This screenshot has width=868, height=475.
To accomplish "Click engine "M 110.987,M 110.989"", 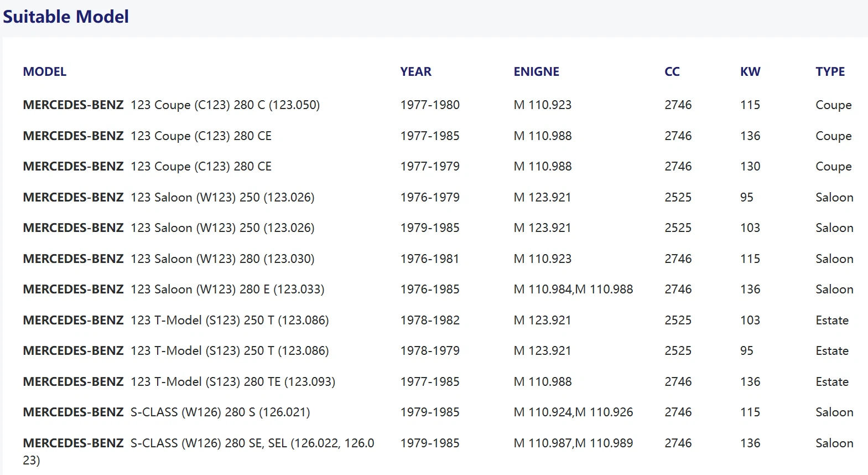I will coord(573,443).
